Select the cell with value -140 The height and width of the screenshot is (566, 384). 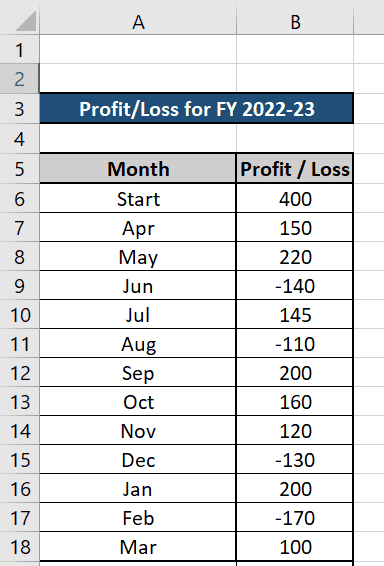(295, 286)
